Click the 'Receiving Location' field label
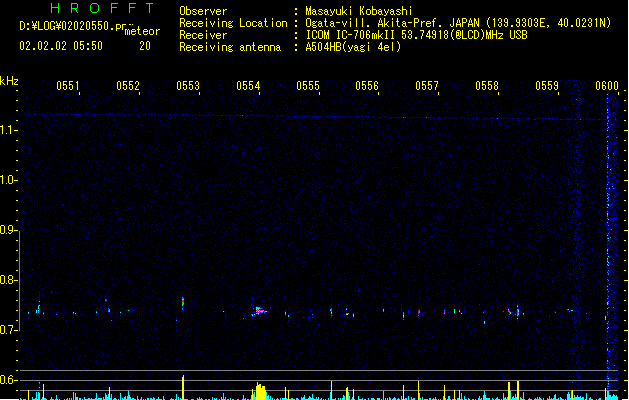The image size is (629, 400). coord(233,23)
